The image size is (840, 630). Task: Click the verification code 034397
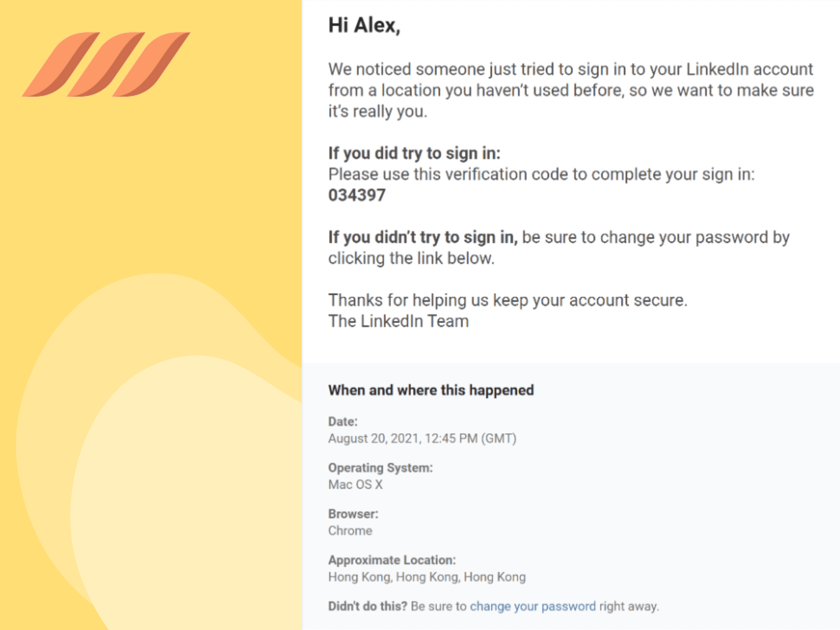tap(357, 195)
